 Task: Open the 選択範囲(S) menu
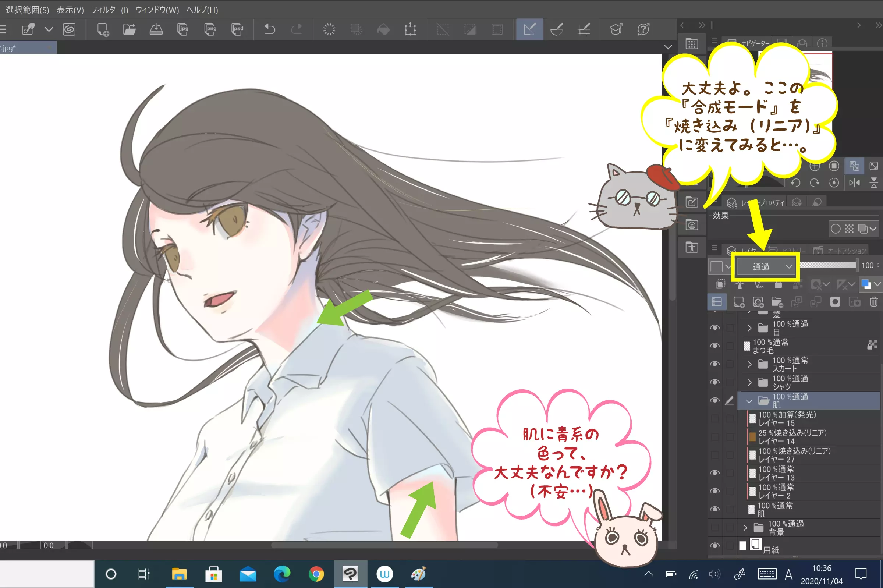point(27,10)
